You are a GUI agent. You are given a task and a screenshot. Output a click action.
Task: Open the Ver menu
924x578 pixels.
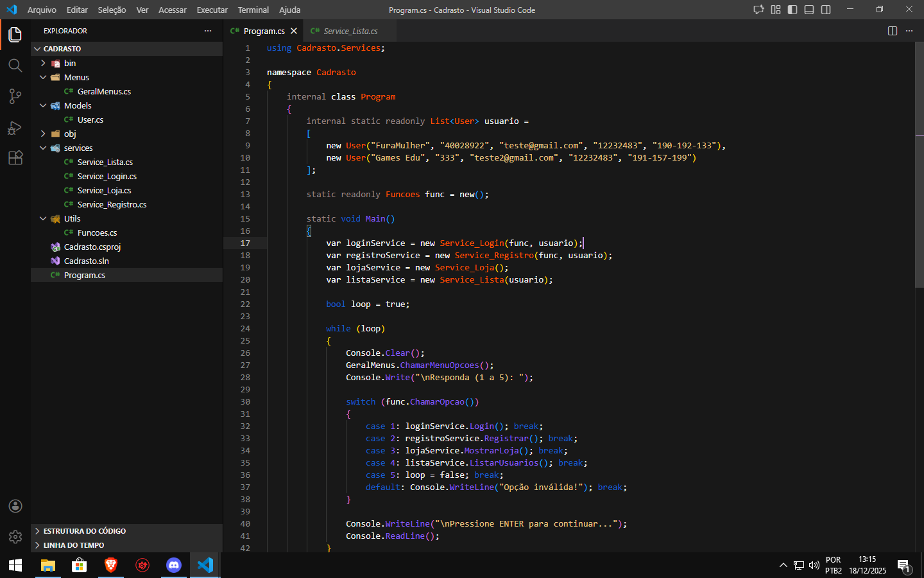[142, 10]
